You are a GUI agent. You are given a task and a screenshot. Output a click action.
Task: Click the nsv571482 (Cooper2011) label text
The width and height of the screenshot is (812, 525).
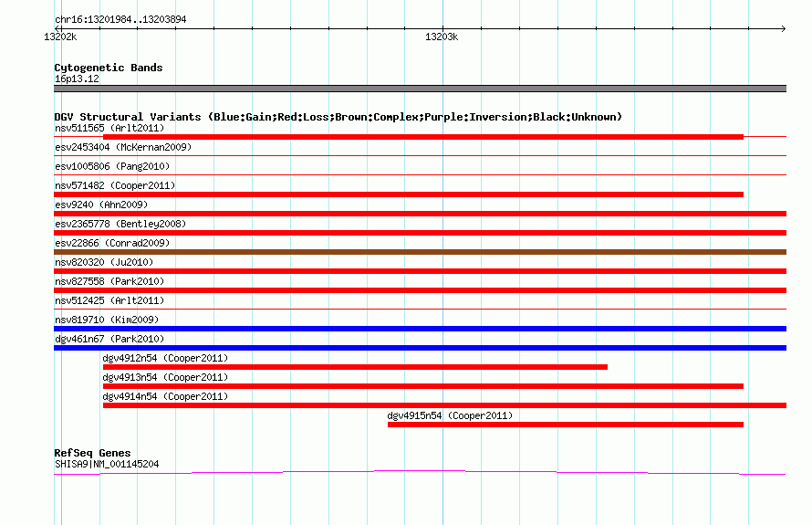pos(115,185)
